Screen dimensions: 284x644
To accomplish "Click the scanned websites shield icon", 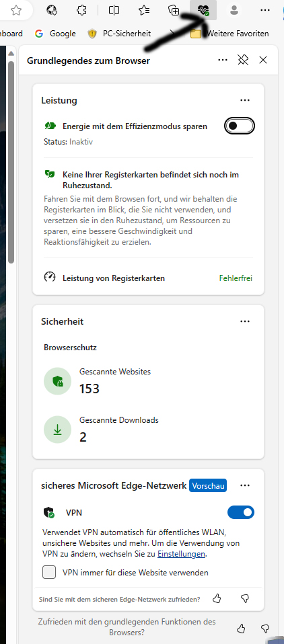I will pos(57,382).
